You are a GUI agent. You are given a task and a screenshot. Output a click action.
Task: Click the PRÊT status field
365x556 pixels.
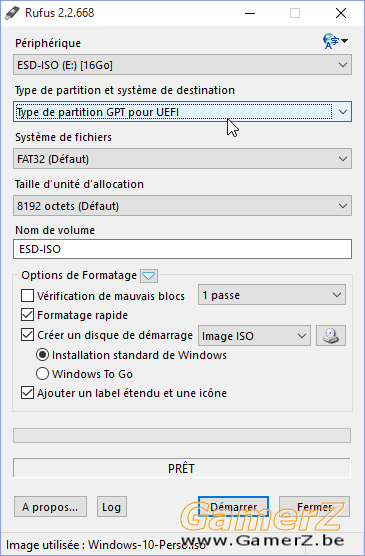click(x=182, y=468)
